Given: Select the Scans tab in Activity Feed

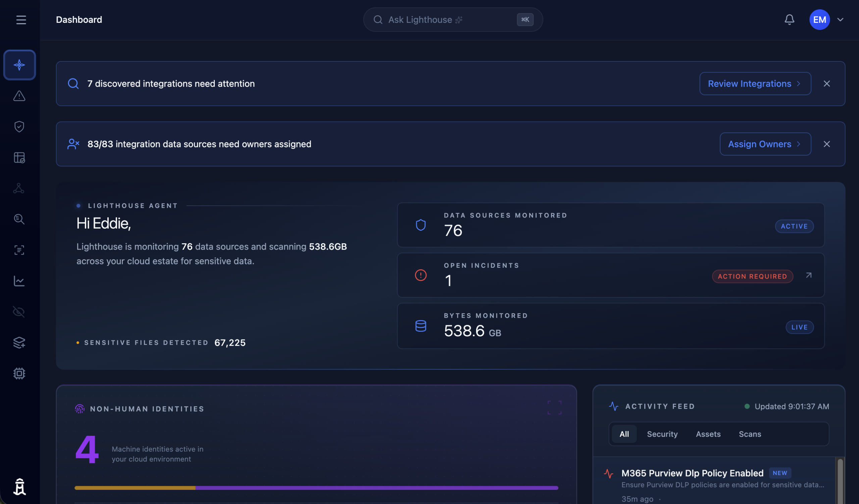Looking at the screenshot, I should point(750,434).
